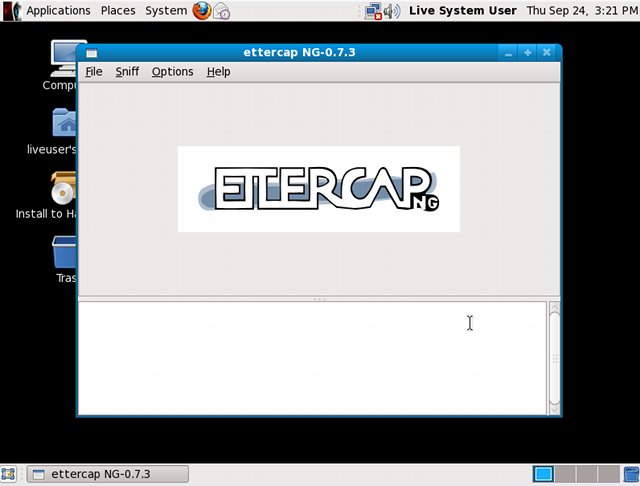Click the volume speaker icon
The image size is (640, 486).
click(x=392, y=11)
